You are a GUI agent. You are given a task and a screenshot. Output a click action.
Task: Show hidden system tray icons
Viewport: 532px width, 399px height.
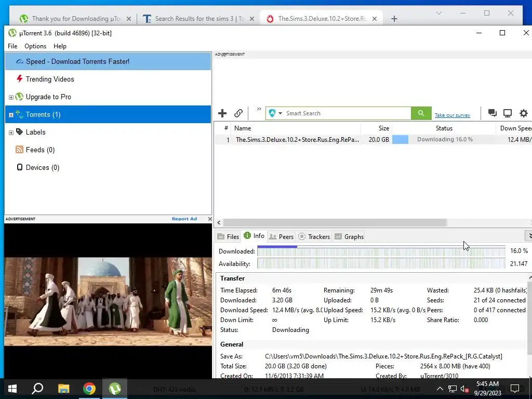440,389
